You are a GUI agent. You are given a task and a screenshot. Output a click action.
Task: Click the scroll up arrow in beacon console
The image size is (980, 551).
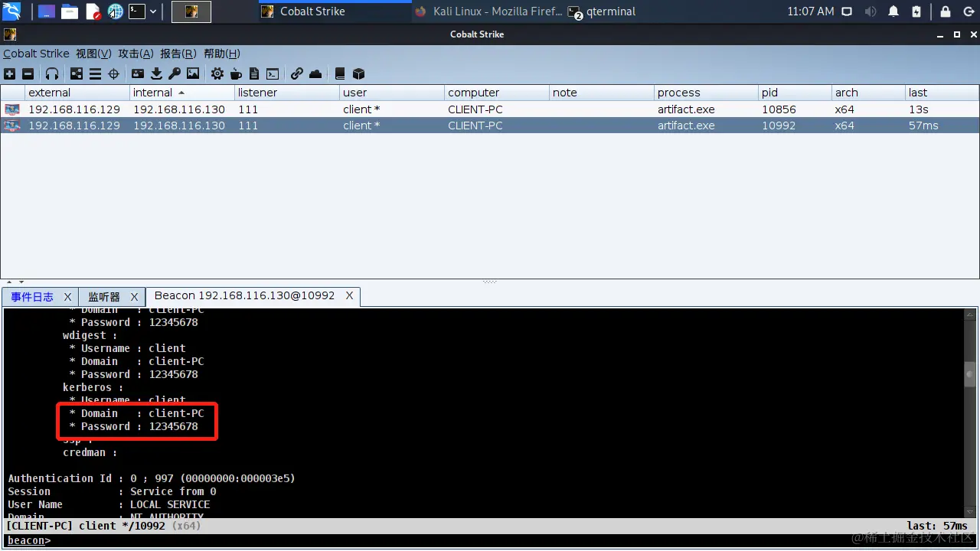point(970,315)
